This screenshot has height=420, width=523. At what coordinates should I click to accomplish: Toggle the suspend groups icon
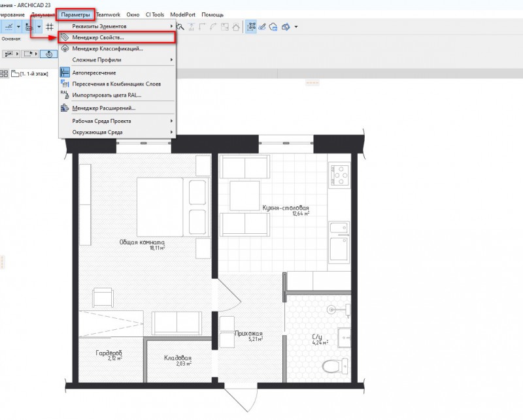(x=251, y=27)
